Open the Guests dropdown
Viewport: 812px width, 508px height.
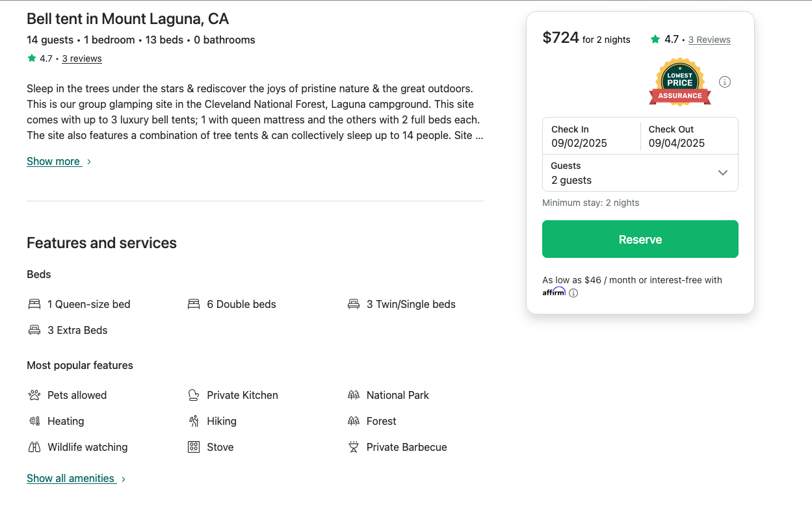tap(640, 173)
